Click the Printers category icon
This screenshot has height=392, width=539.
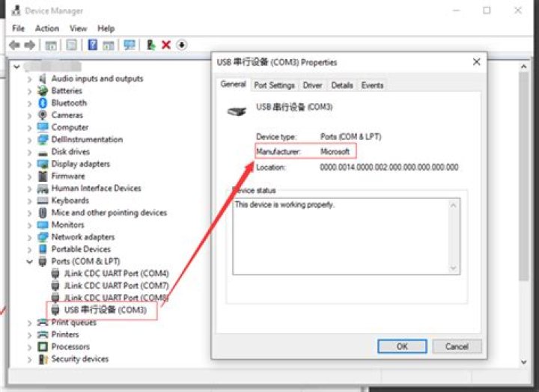(43, 334)
